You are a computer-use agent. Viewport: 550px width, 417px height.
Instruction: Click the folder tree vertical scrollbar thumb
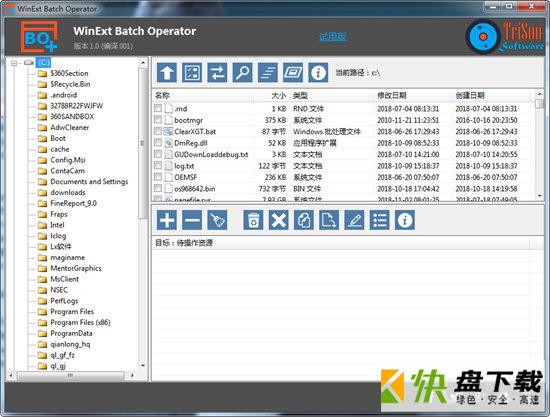[143, 143]
